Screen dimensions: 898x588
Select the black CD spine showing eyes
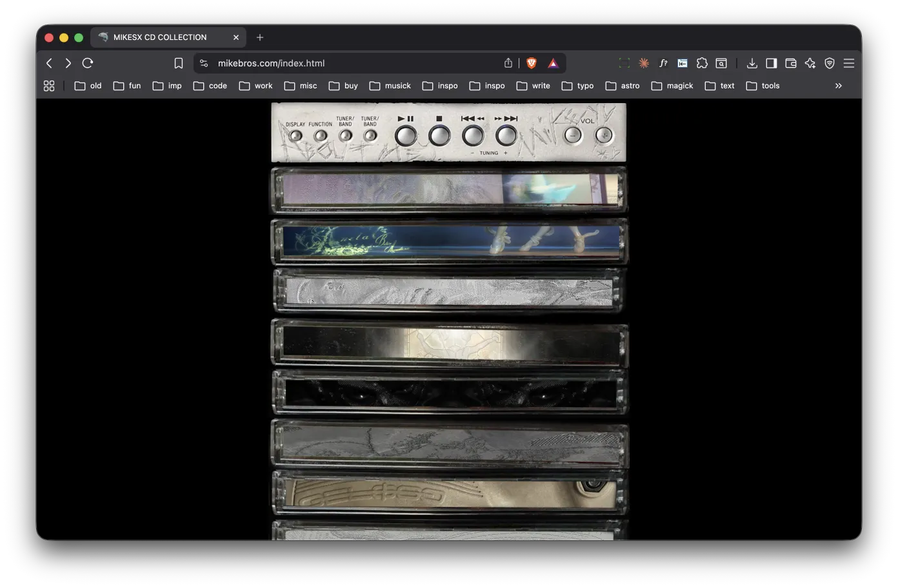pyautogui.click(x=449, y=392)
